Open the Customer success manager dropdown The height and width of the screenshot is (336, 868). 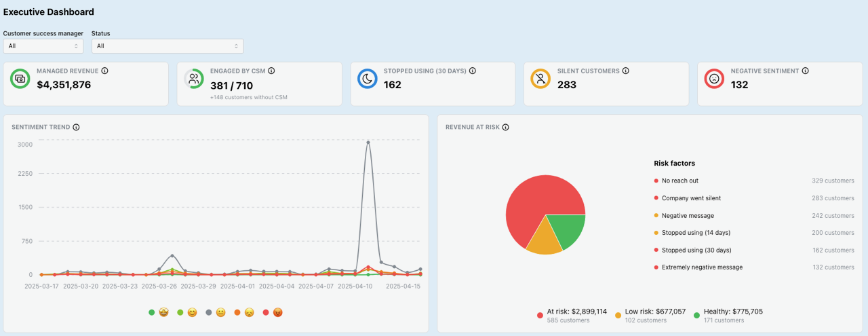(x=43, y=46)
